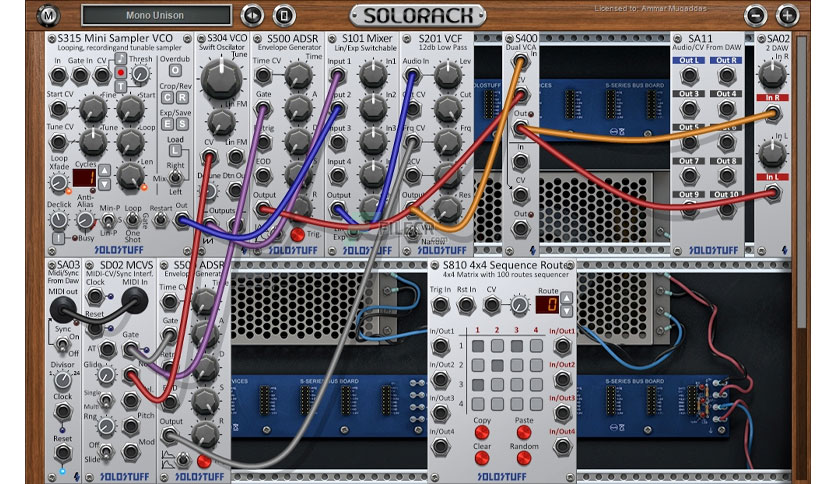Open the Mono Unison preset display

tap(156, 15)
